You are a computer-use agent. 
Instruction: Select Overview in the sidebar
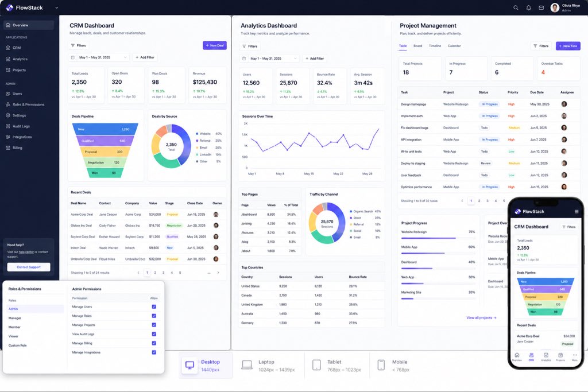click(29, 25)
